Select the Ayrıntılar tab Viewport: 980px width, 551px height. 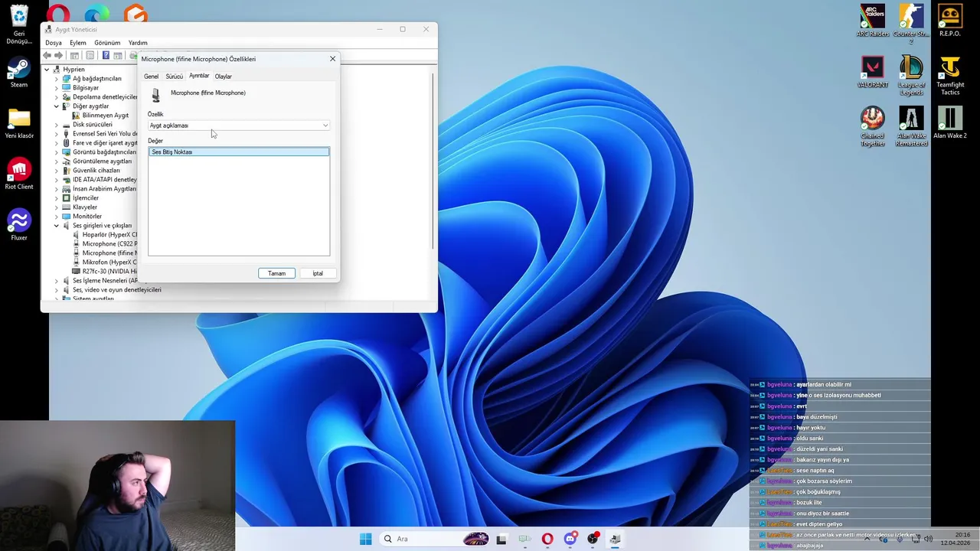(x=199, y=76)
